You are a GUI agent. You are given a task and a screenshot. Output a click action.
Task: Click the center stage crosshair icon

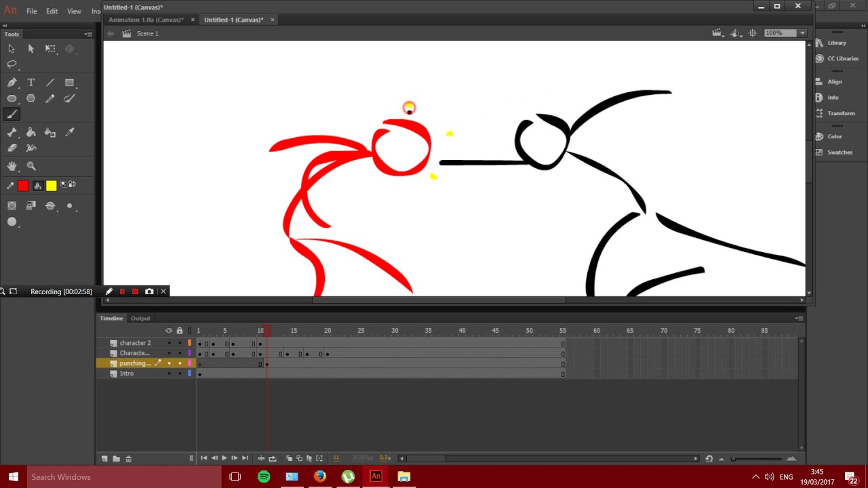click(x=753, y=33)
